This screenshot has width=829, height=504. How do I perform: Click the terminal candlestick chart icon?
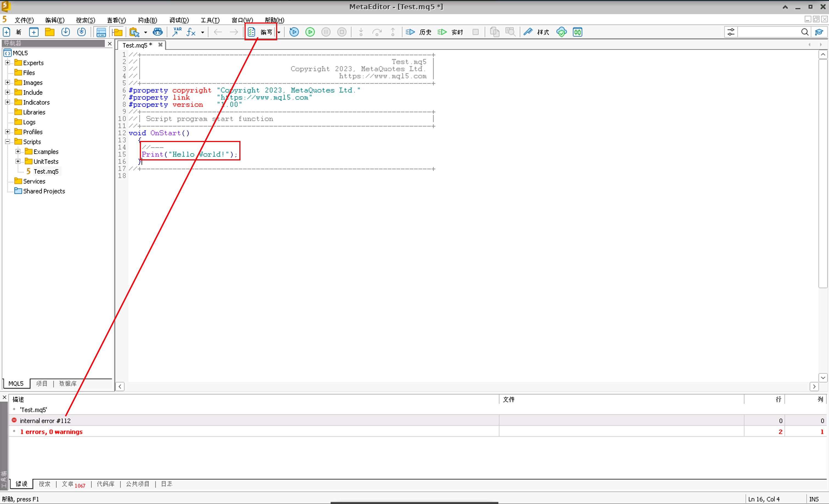pyautogui.click(x=577, y=32)
